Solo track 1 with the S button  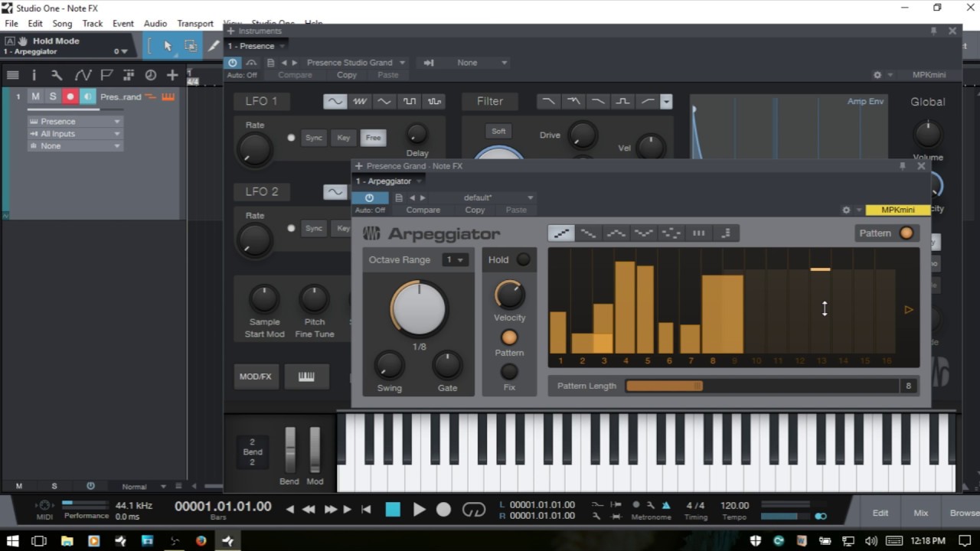(x=53, y=96)
